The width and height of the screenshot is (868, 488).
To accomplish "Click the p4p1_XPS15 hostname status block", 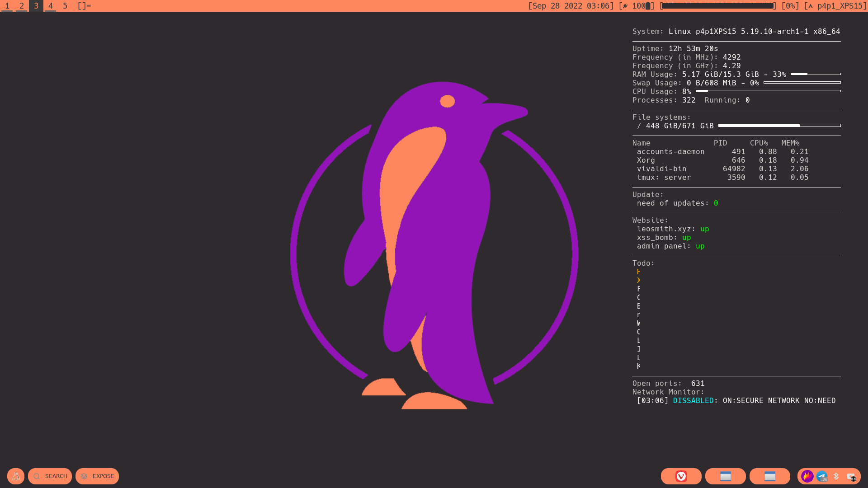I will 835,6.
